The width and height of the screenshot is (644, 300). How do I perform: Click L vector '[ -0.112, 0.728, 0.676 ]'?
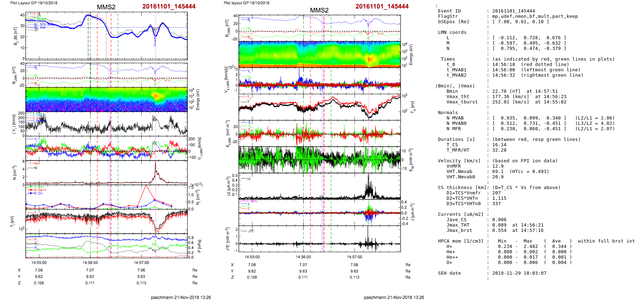coord(529,38)
